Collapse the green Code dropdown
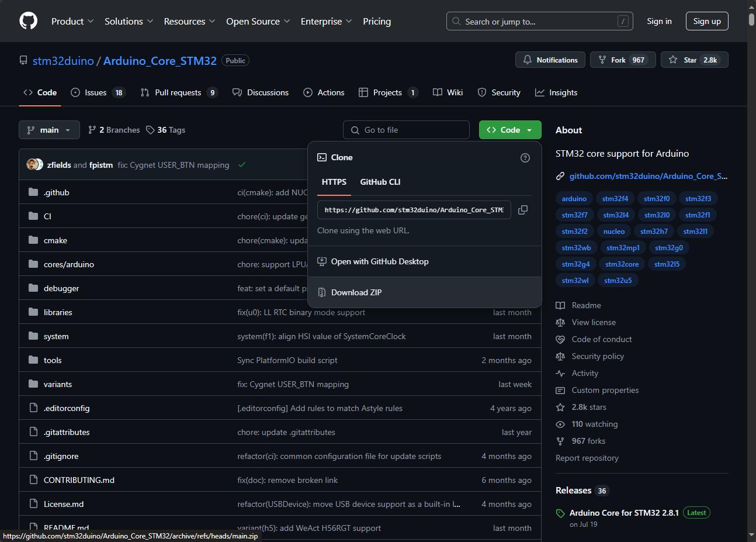This screenshot has height=542, width=756. tap(510, 130)
